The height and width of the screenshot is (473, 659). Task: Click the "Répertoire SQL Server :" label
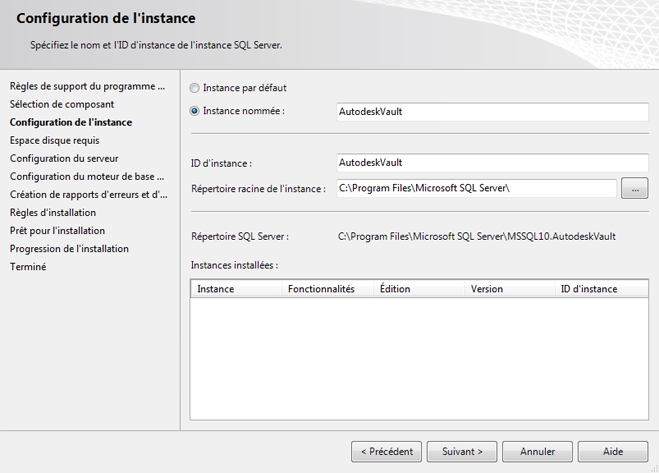[x=240, y=237]
